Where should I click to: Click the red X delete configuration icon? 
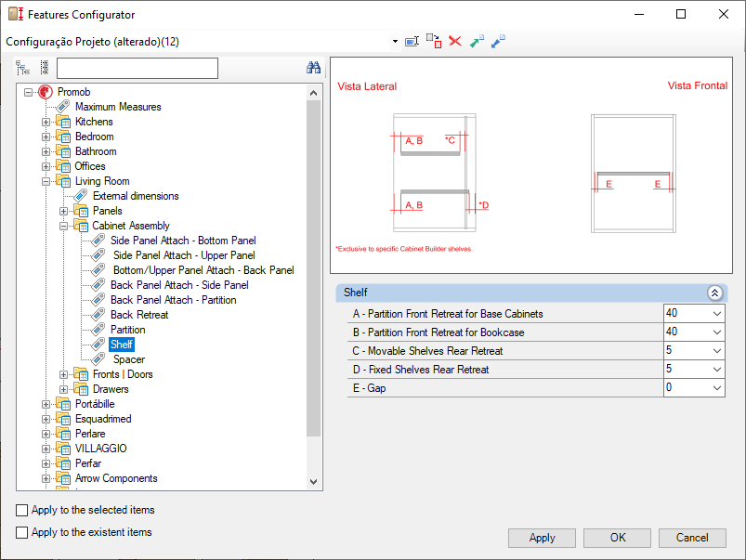coord(455,41)
